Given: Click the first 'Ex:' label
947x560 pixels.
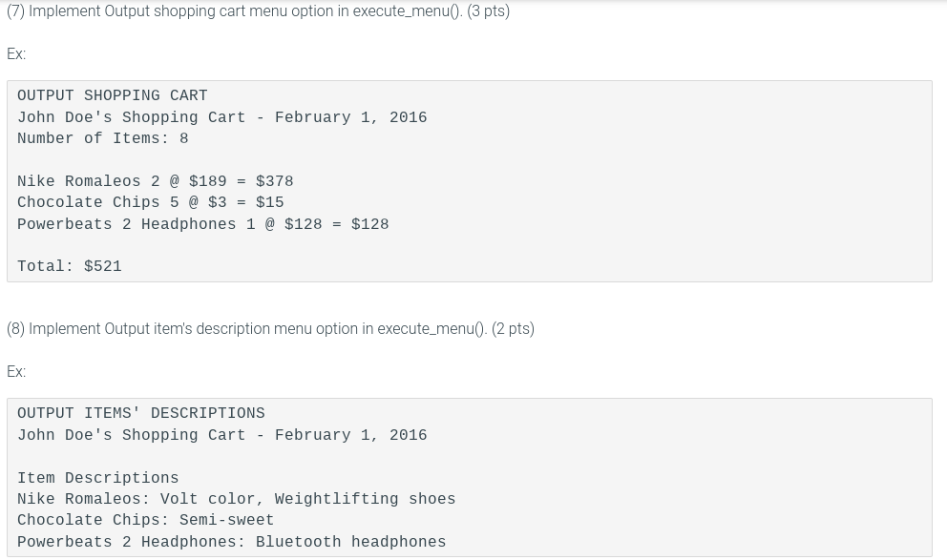Looking at the screenshot, I should tap(16, 53).
